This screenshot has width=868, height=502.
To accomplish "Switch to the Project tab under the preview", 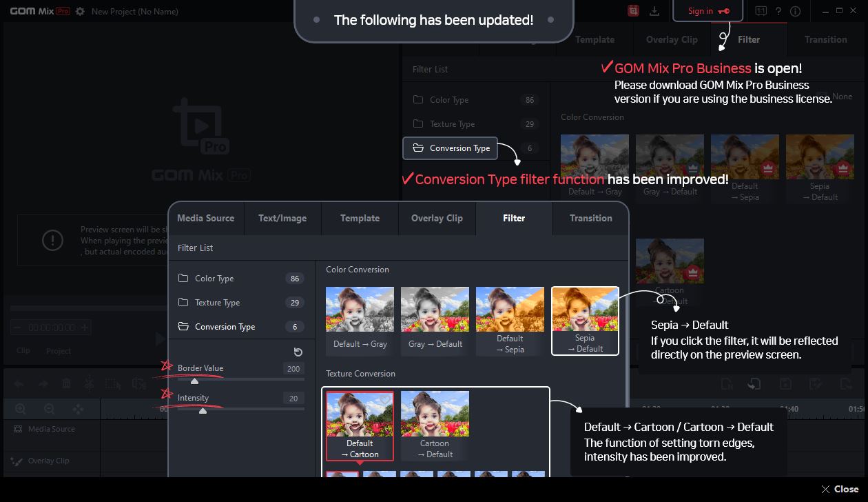I will tap(59, 351).
